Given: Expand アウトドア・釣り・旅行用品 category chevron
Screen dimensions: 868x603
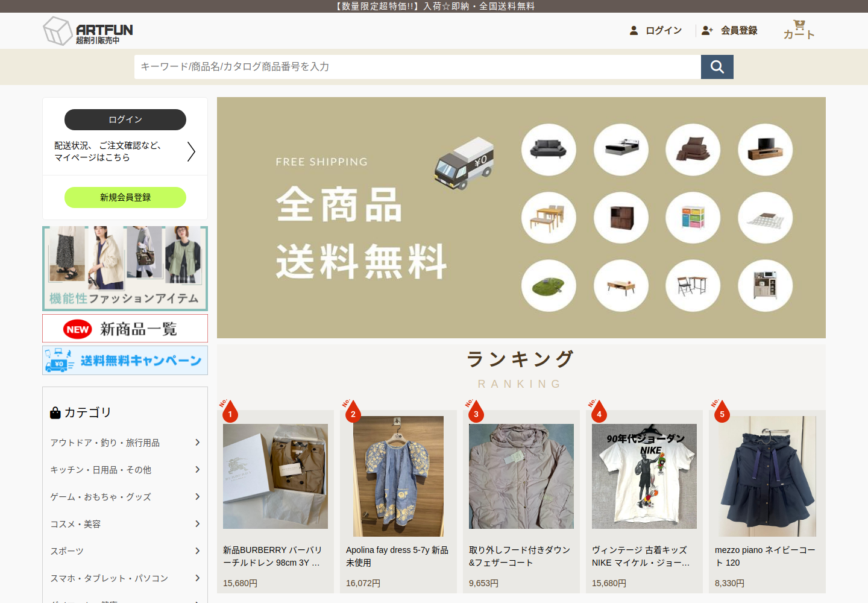Looking at the screenshot, I should pos(197,443).
